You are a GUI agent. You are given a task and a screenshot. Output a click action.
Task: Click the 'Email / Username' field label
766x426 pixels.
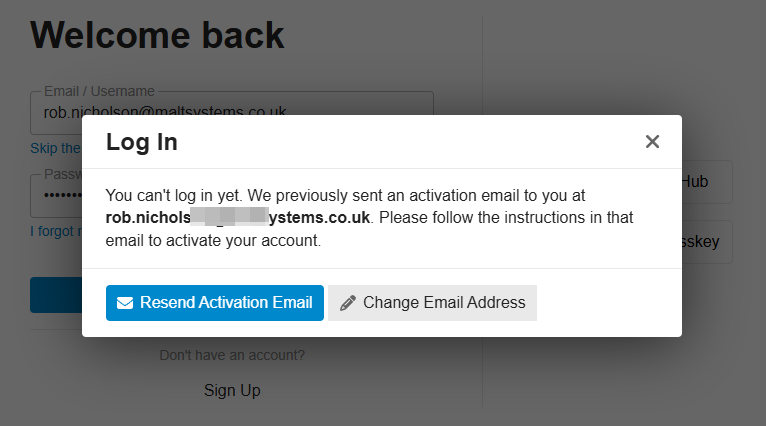click(x=99, y=91)
